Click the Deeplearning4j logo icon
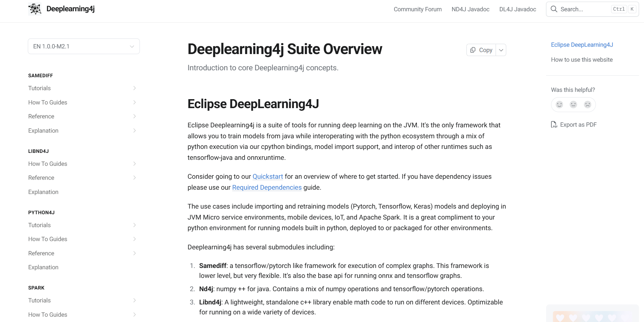 click(35, 9)
